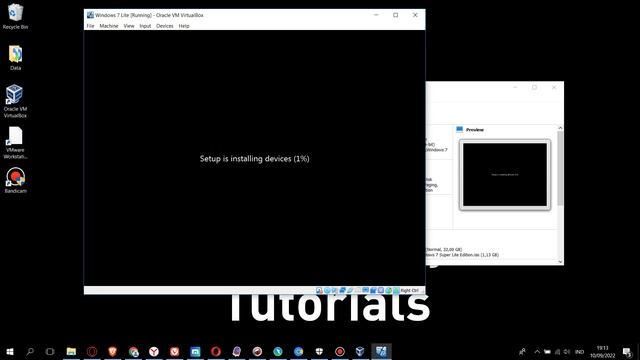This screenshot has height=360, width=640.
Task: Click the Preview thumbnail in VirtualBox Manager
Action: [505, 174]
